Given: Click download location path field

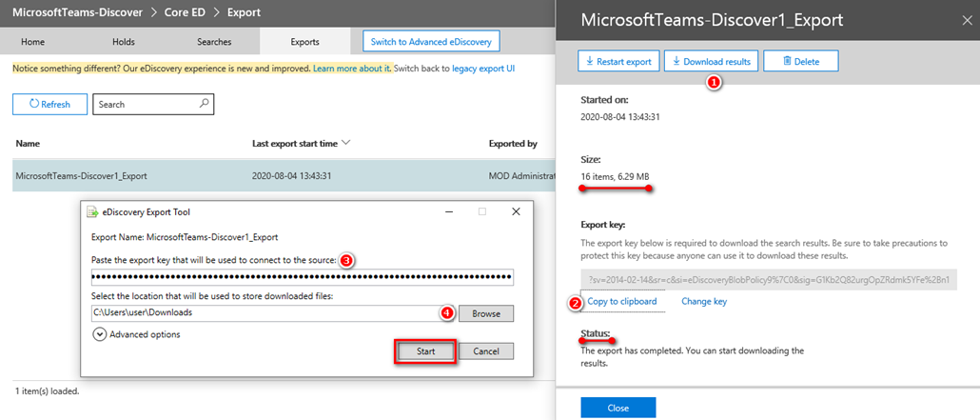Looking at the screenshot, I should point(273,312).
